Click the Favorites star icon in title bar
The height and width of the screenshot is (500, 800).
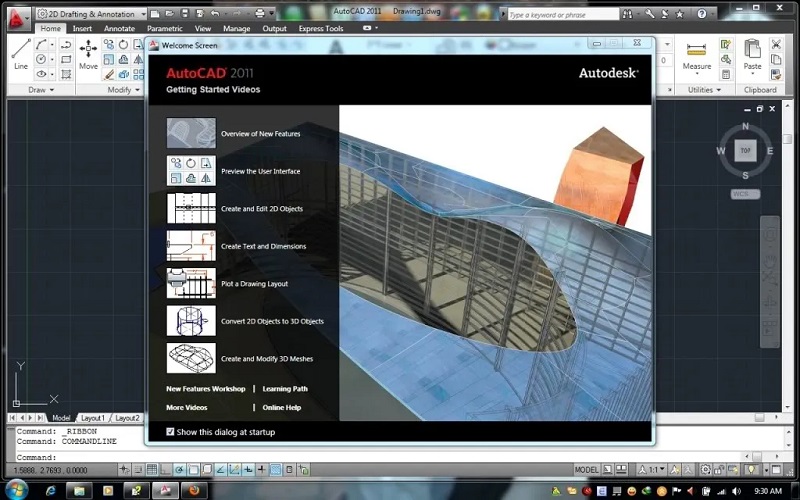coord(679,14)
